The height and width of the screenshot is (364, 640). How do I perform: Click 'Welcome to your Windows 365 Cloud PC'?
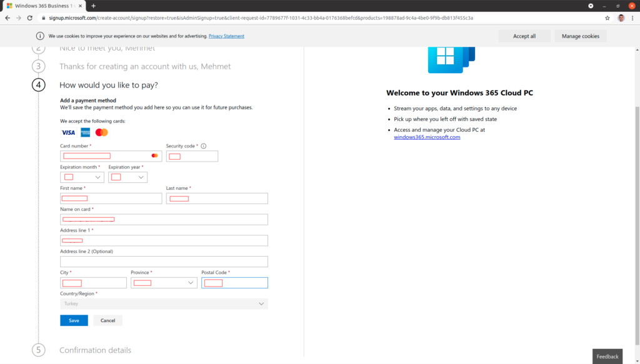459,93
